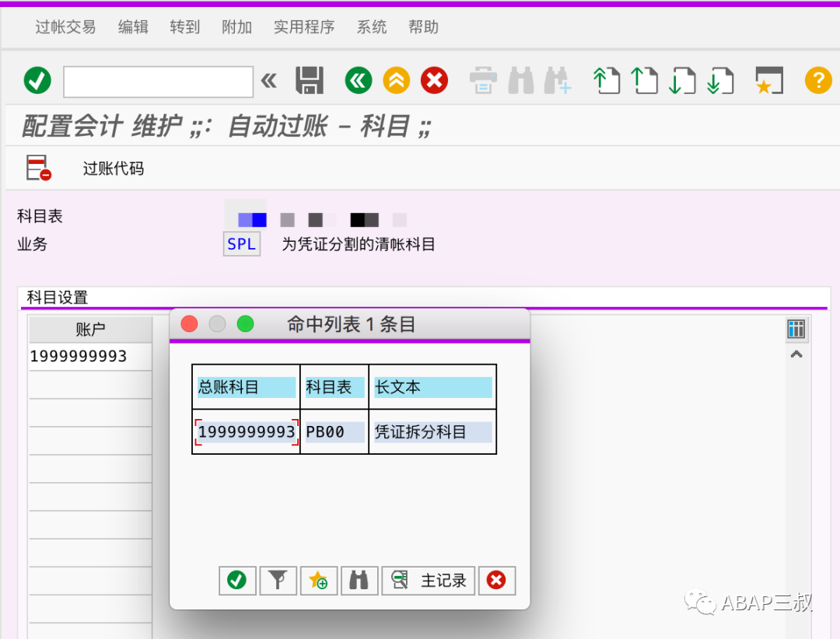Image resolution: width=840 pixels, height=639 pixels.
Task: Click the 过账代码 button
Action: coord(113,168)
